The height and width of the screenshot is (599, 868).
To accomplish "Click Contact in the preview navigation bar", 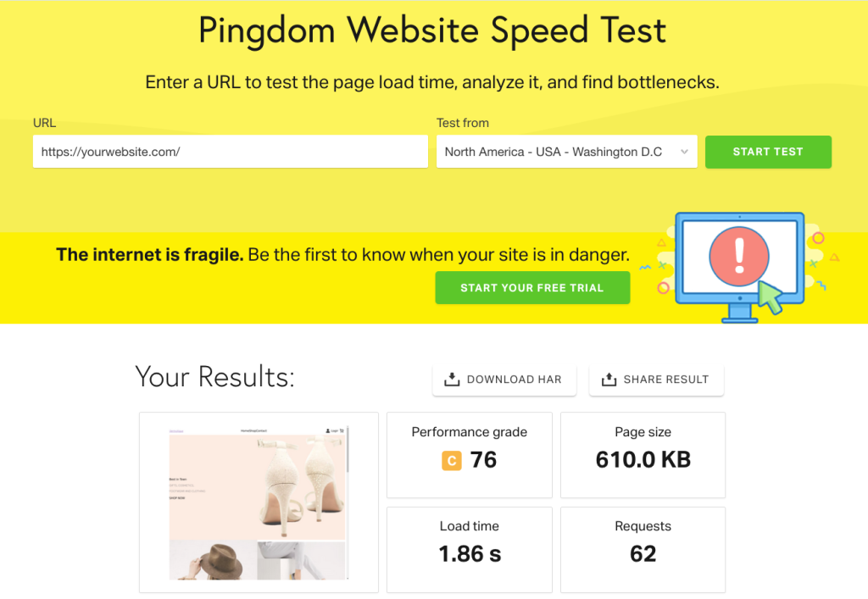I will (259, 430).
